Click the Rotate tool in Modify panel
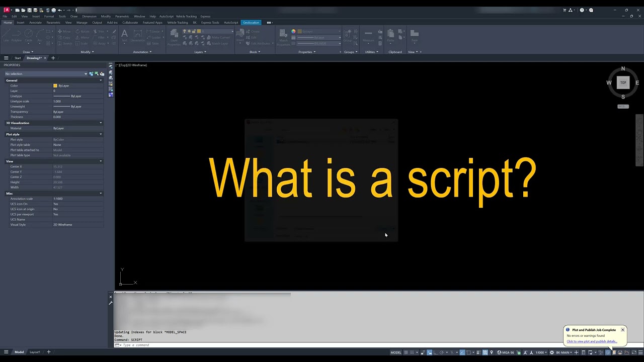Screen dimensions: 644x362 [82, 31]
